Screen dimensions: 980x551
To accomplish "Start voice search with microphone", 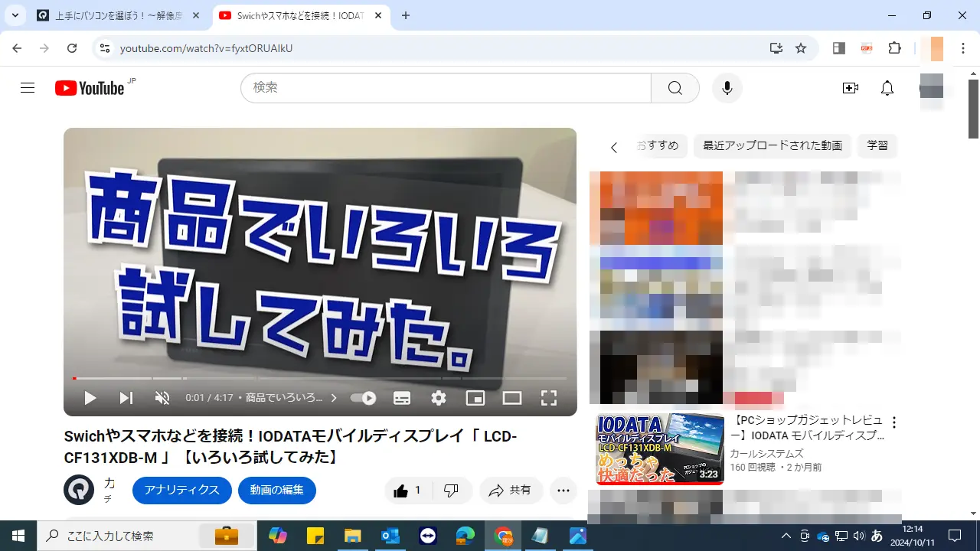I will pos(727,88).
